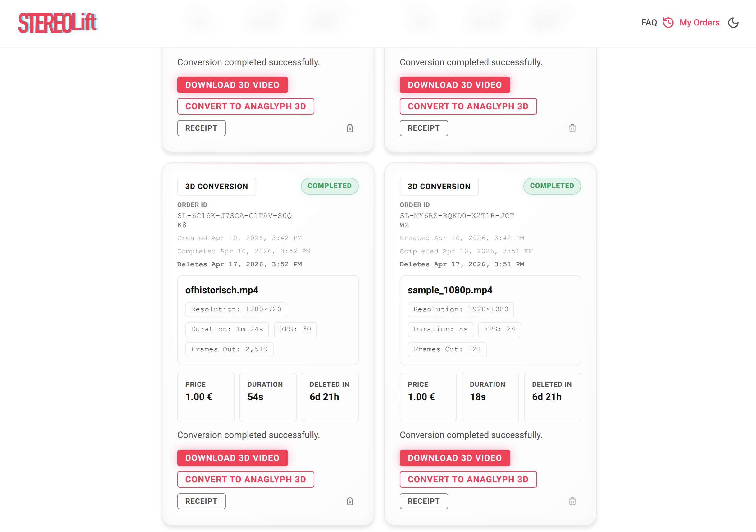Download 3D video for sample_1080p.mp4
This screenshot has width=756, height=532.
(454, 458)
